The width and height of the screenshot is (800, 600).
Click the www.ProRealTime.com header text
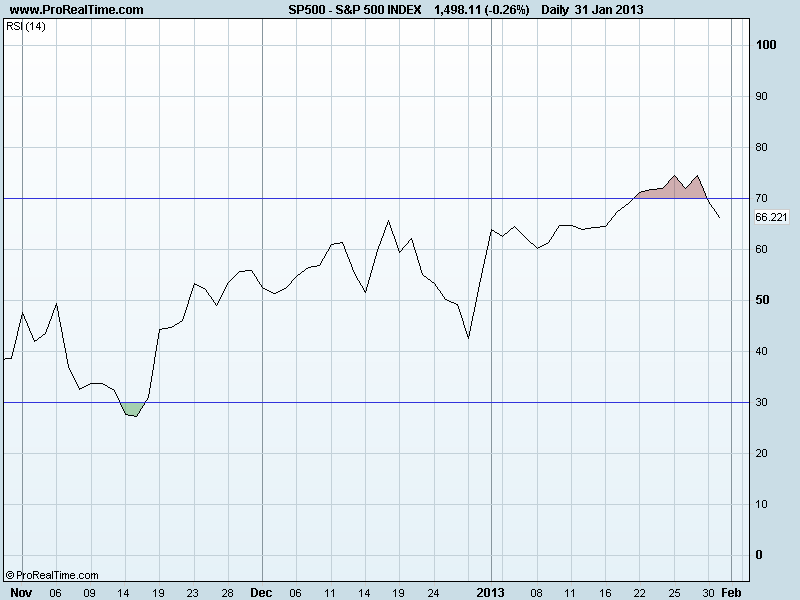(77, 10)
